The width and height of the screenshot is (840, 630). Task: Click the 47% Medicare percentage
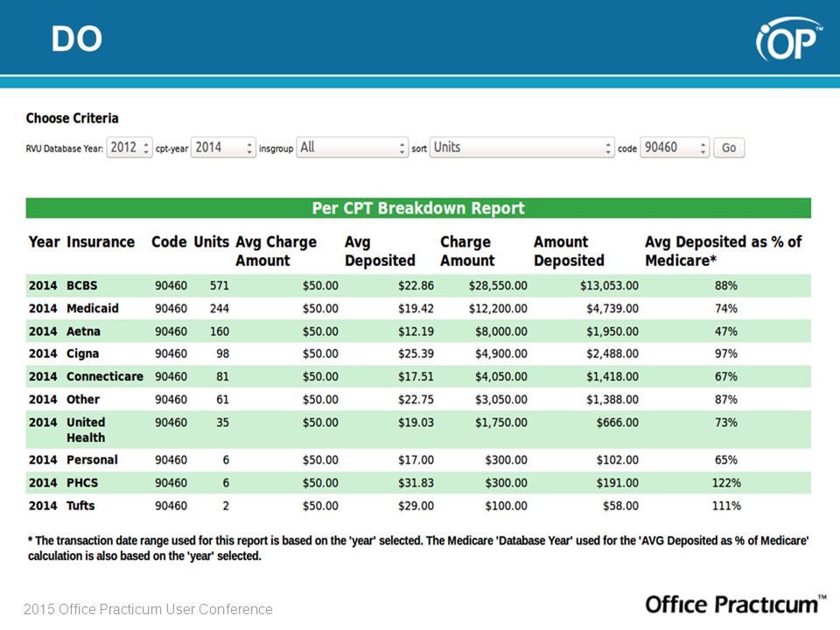726,332
